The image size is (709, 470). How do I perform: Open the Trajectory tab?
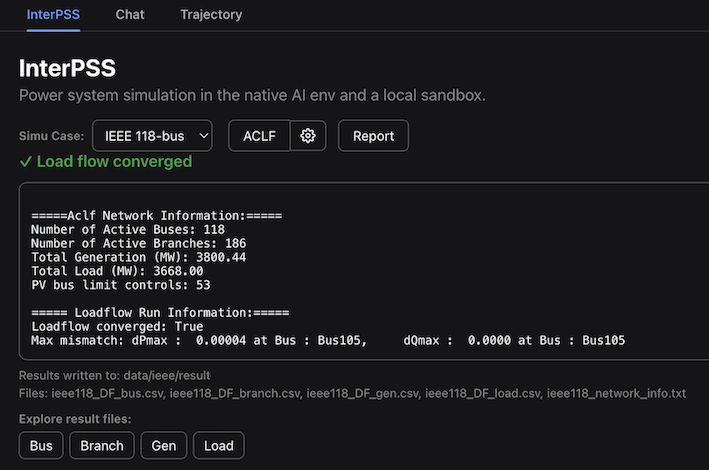[x=211, y=14]
